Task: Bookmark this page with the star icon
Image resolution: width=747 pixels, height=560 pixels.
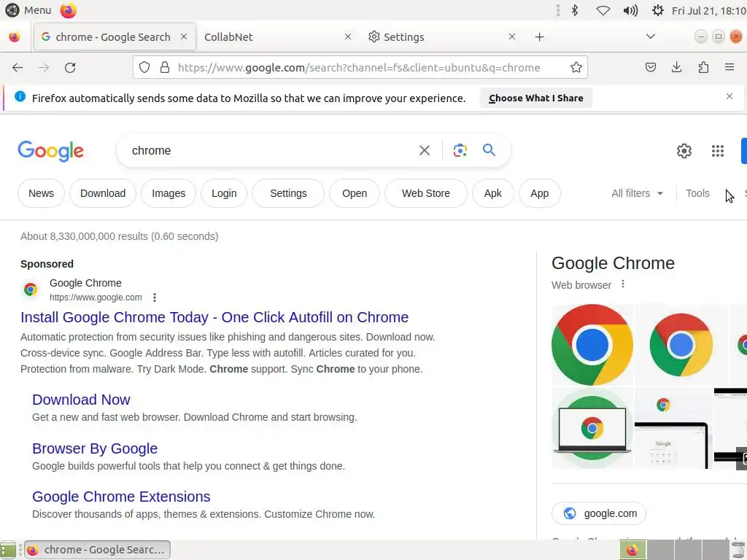Action: coord(576,68)
